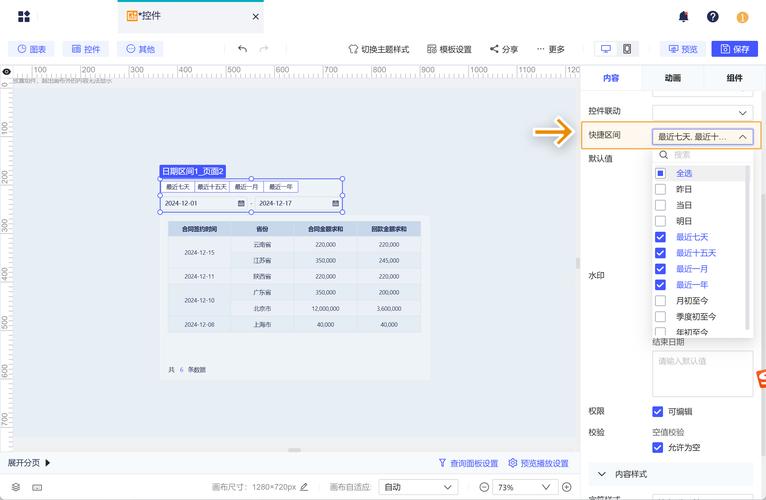The image size is (766, 500).
Task: Click the dropdown search field
Action: point(702,155)
